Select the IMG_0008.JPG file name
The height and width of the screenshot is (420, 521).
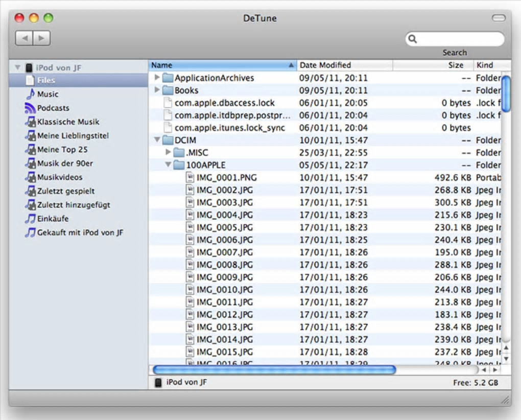point(225,265)
